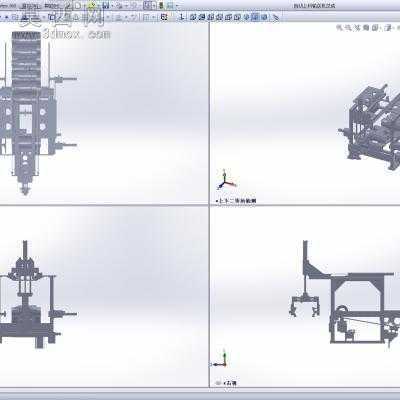
Task: Click the last pencil-shaped icon in the standard views toolbar
Action: tap(275, 17)
